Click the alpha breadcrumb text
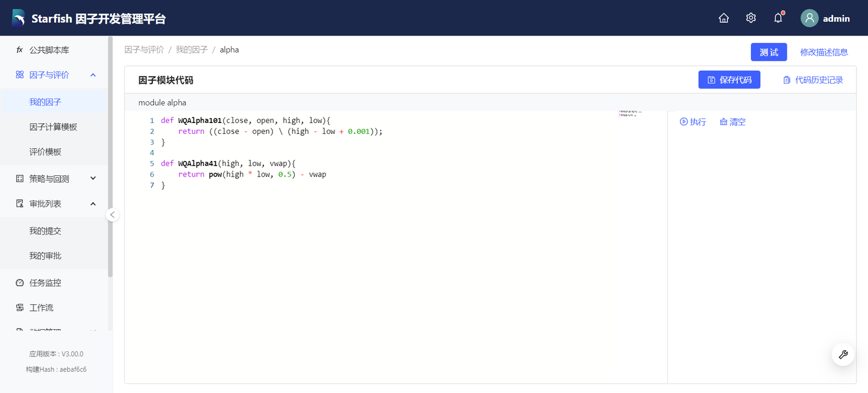Screen dimensions: 868x393 [229, 49]
